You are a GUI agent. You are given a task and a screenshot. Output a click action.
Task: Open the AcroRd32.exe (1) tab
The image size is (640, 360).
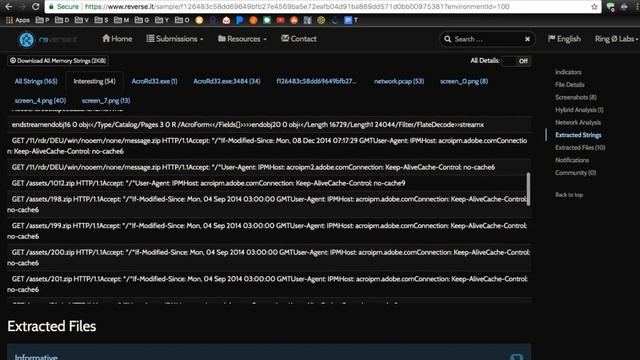(154, 81)
